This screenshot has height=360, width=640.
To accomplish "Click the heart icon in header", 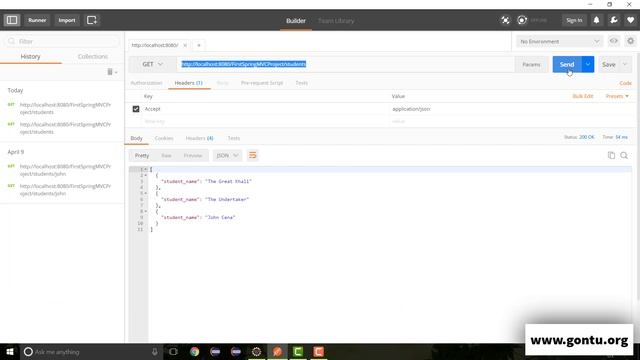I will tap(631, 20).
